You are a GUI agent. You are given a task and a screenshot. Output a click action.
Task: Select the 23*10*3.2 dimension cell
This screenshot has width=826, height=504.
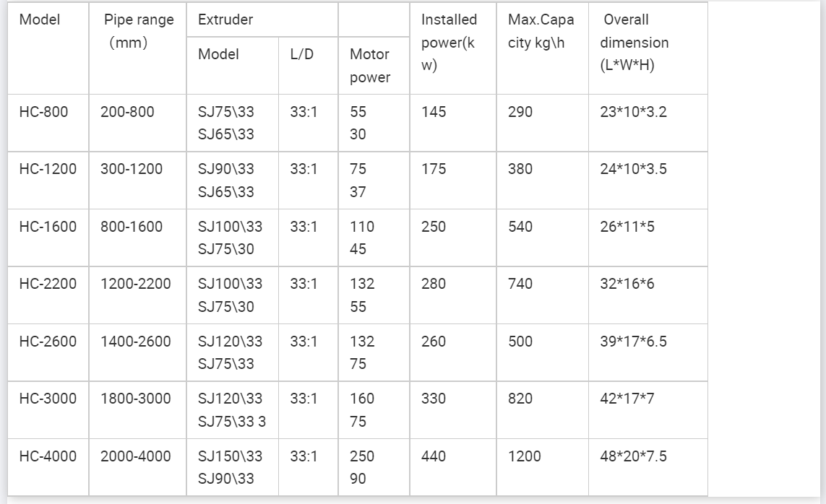(x=633, y=112)
